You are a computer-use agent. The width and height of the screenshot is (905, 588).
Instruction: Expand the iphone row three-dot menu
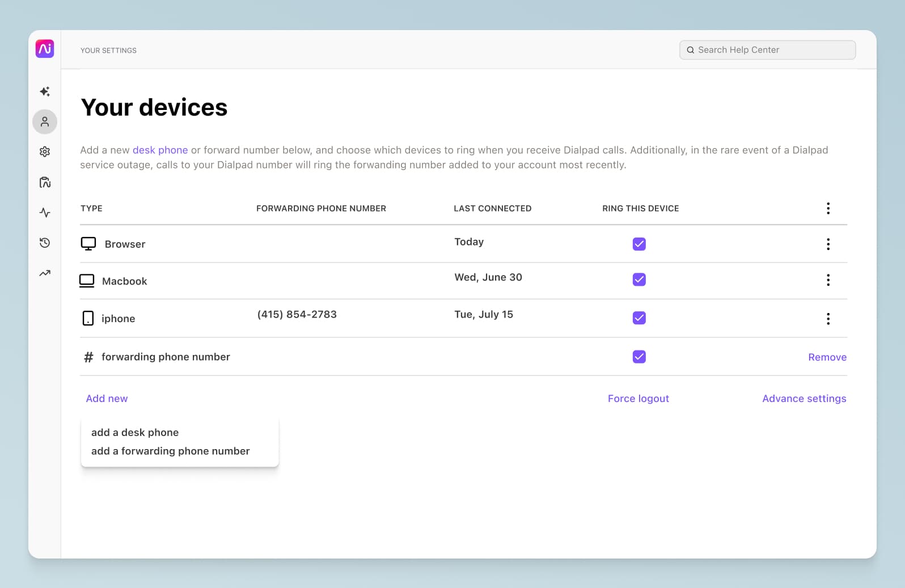[x=828, y=319]
